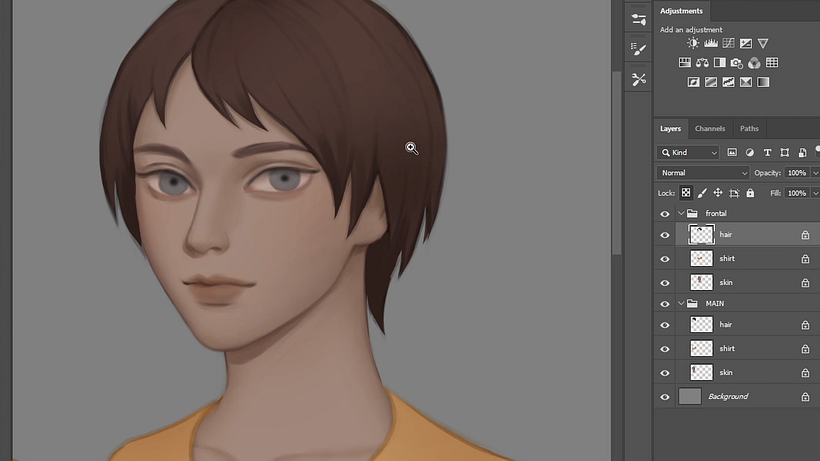Toggle lock transparent pixels
The width and height of the screenshot is (820, 461).
click(x=686, y=193)
